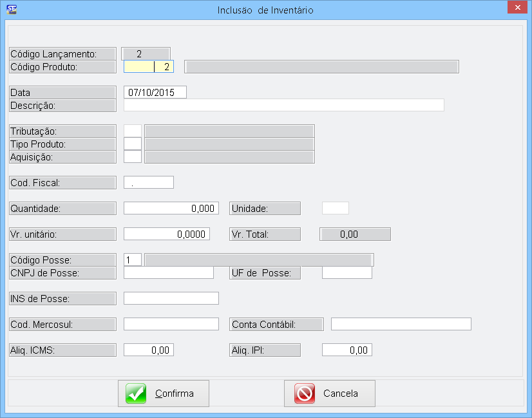
Task: Click the Conta Contábil input field
Action: click(401, 324)
